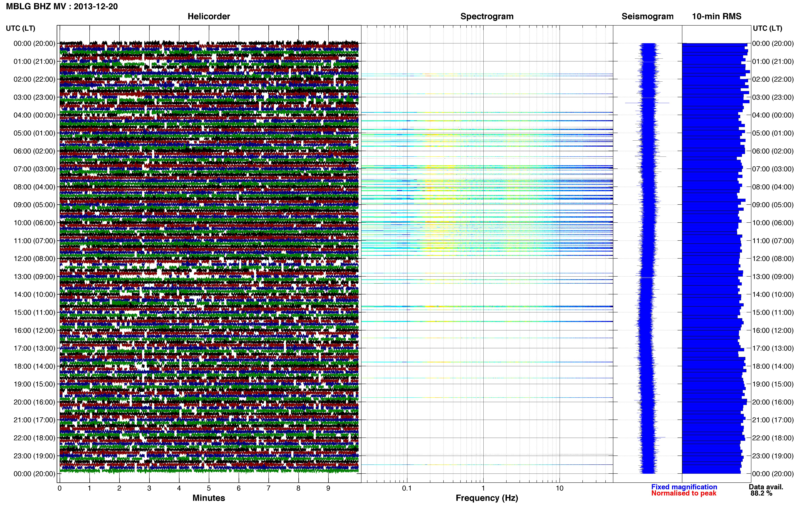Click the 'Seismogram' panel heading
Viewport: 812px width, 508px height.
pyautogui.click(x=648, y=16)
